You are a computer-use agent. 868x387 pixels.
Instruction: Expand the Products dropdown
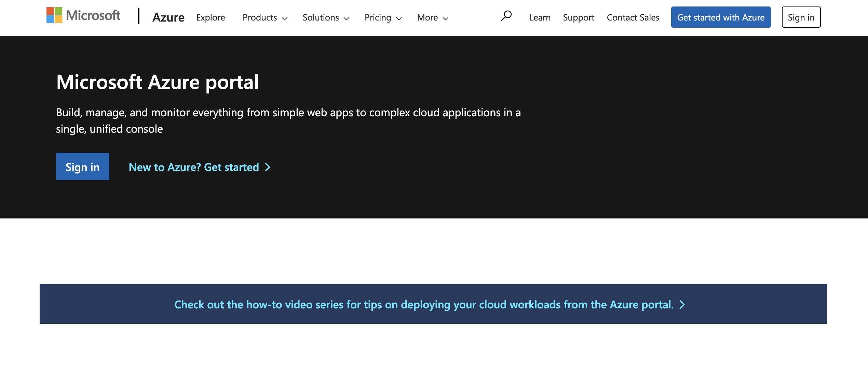(265, 17)
